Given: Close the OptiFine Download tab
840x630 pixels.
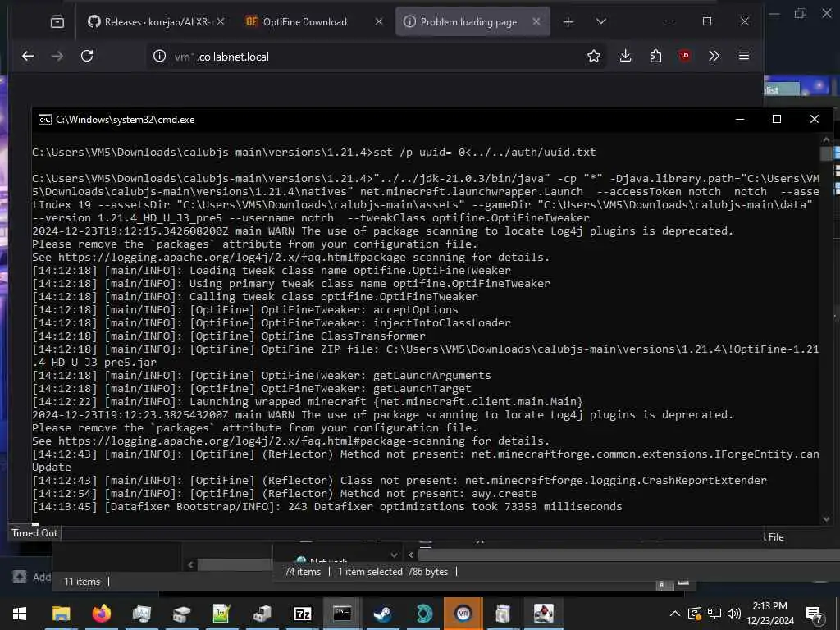Looking at the screenshot, I should 379,21.
